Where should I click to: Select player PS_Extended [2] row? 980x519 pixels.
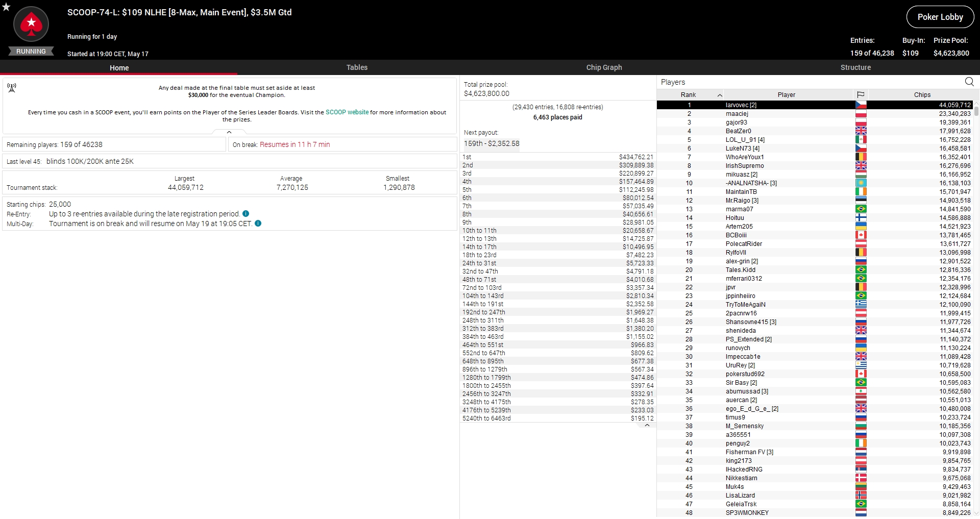(x=816, y=339)
